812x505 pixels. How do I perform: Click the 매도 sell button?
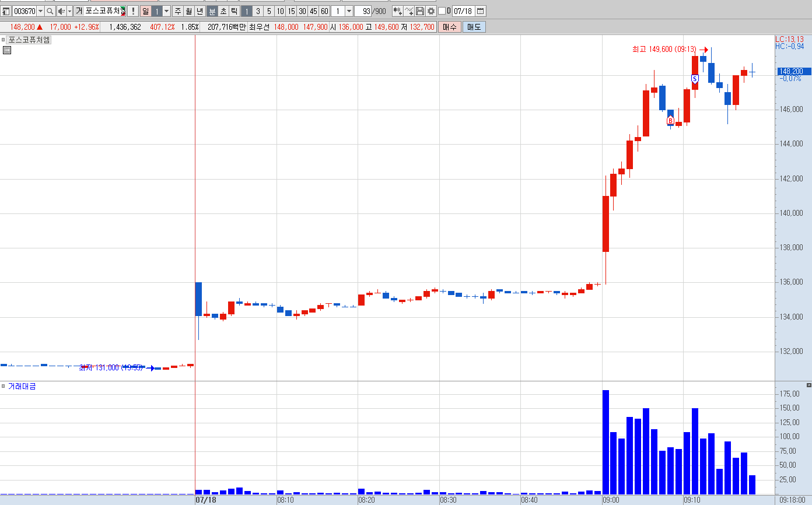click(x=474, y=27)
